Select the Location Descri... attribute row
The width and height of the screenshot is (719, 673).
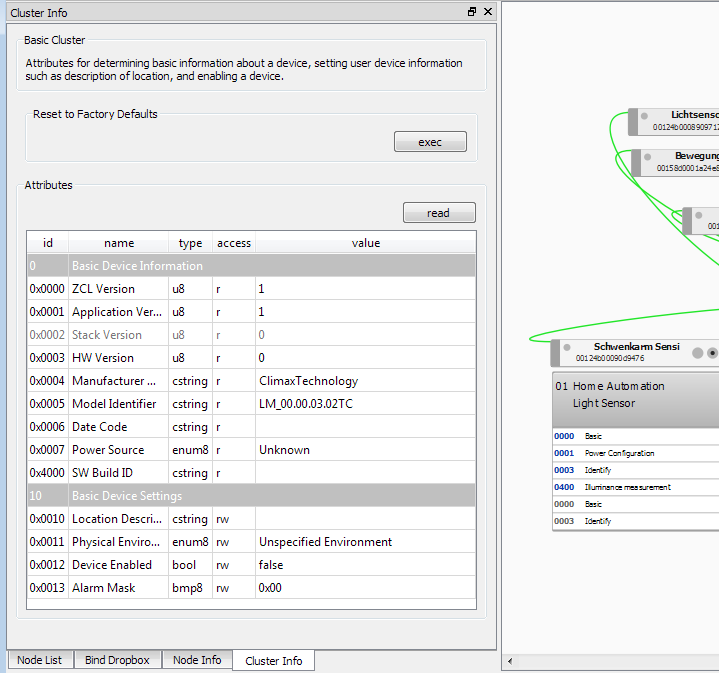tap(251, 519)
